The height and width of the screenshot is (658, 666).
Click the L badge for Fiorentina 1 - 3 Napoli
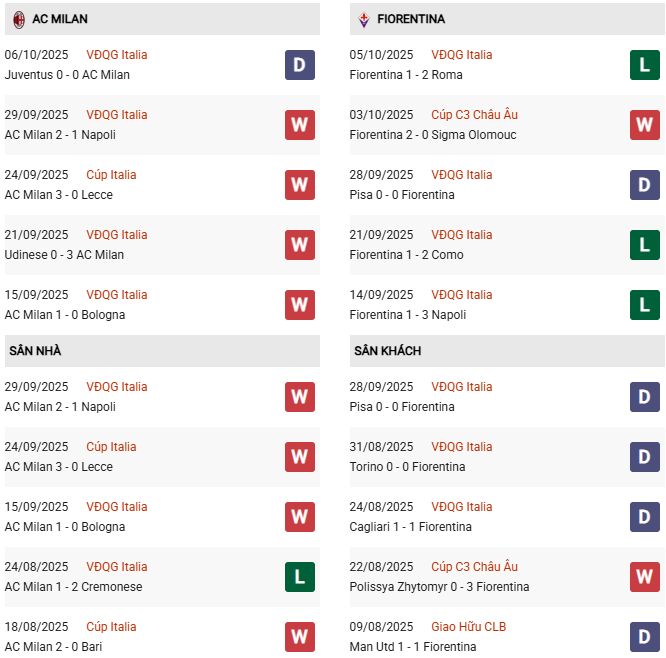click(x=644, y=305)
